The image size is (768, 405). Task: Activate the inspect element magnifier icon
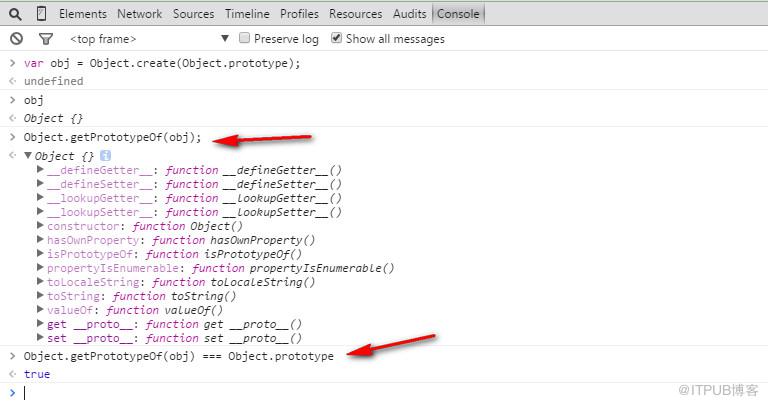(15, 14)
